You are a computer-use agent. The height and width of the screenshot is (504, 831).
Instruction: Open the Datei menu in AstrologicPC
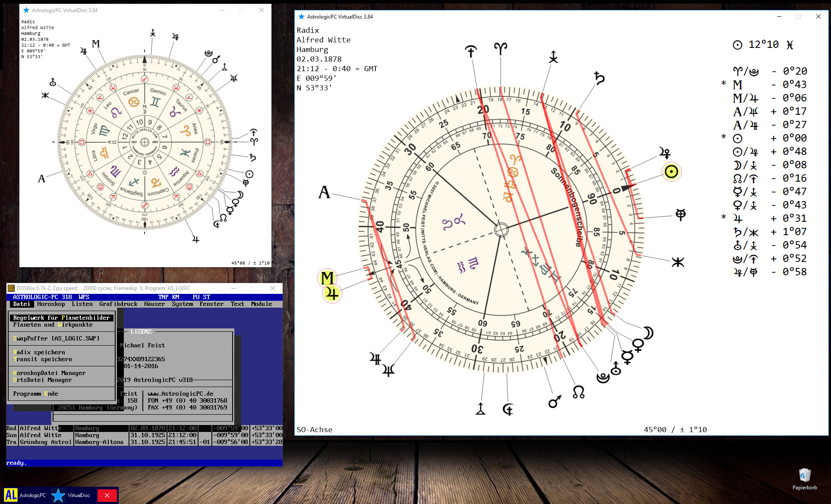(22, 304)
